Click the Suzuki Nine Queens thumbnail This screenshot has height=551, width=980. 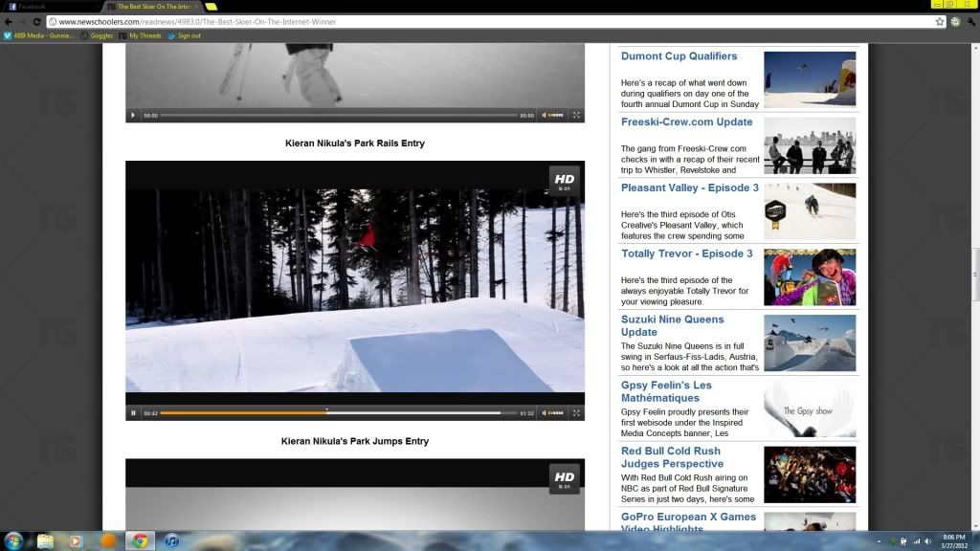click(809, 342)
